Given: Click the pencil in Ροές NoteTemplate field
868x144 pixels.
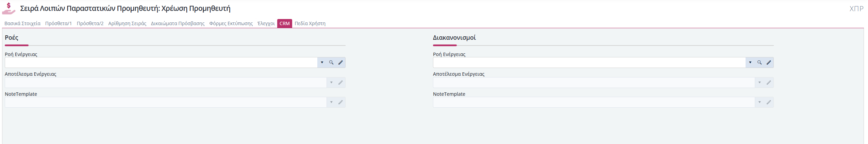Looking at the screenshot, I should 340,102.
